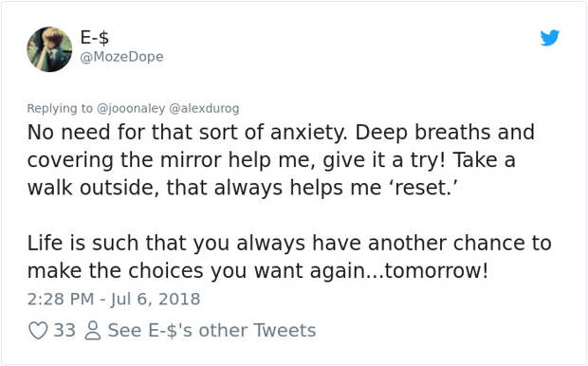Visit the @MozeDope handle

pyautogui.click(x=122, y=57)
